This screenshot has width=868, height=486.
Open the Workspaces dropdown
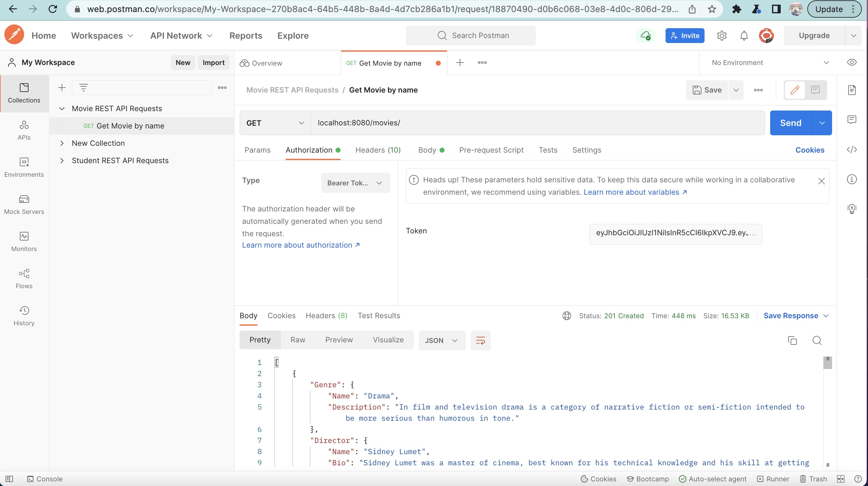[102, 35]
